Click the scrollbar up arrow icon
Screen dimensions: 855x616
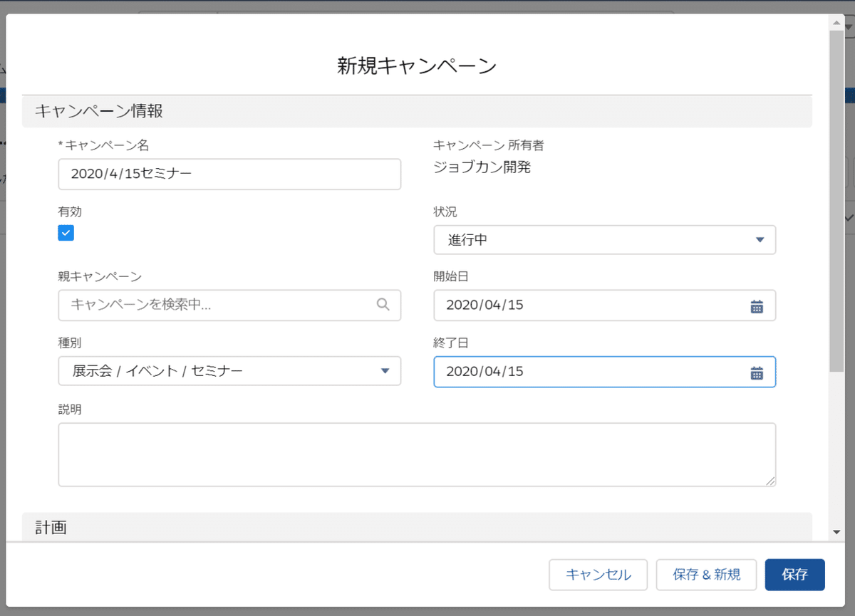836,22
